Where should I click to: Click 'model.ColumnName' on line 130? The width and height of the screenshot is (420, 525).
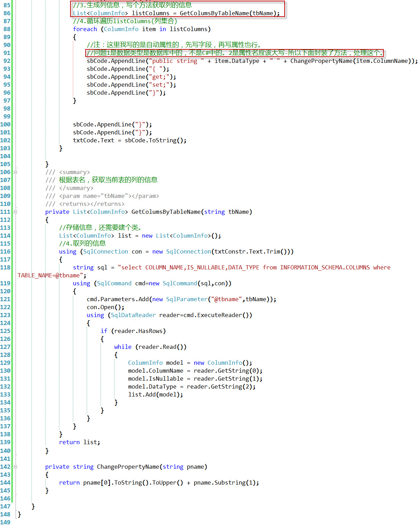click(x=156, y=371)
